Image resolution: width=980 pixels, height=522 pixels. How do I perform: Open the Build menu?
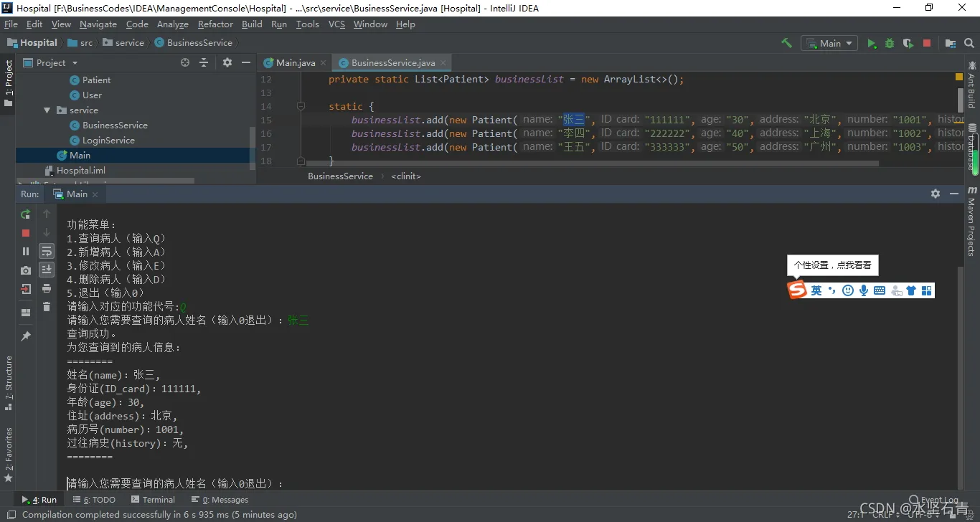point(252,24)
